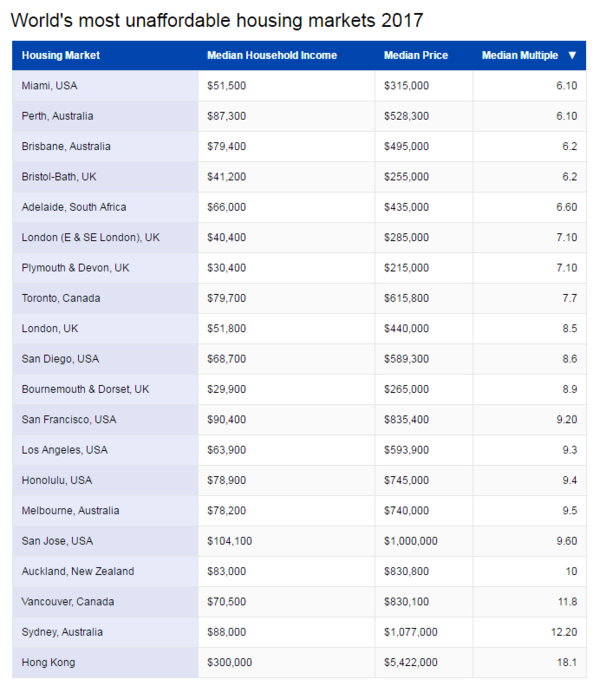Click the Vancouver, Canada cell
Viewport: 600px width, 686px height.
(x=67, y=602)
